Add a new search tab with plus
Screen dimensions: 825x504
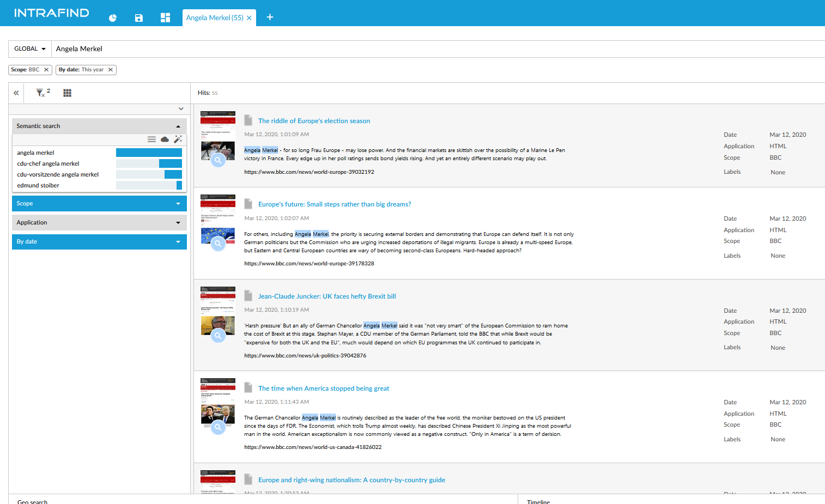point(270,17)
